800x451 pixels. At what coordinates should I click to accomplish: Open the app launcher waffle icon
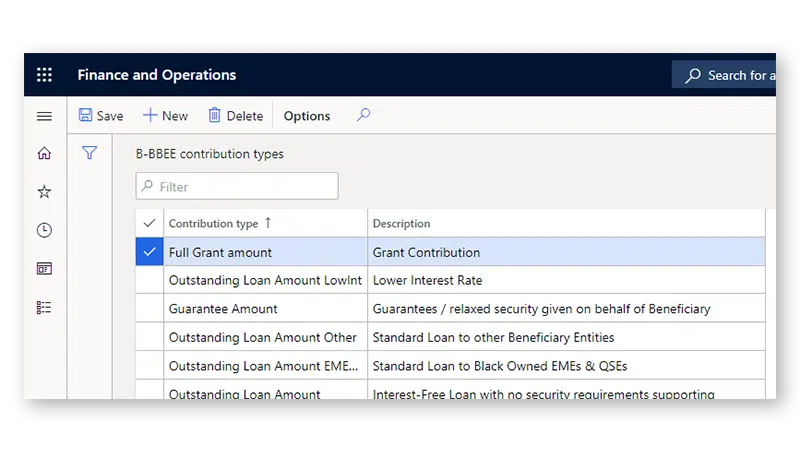pyautogui.click(x=44, y=75)
